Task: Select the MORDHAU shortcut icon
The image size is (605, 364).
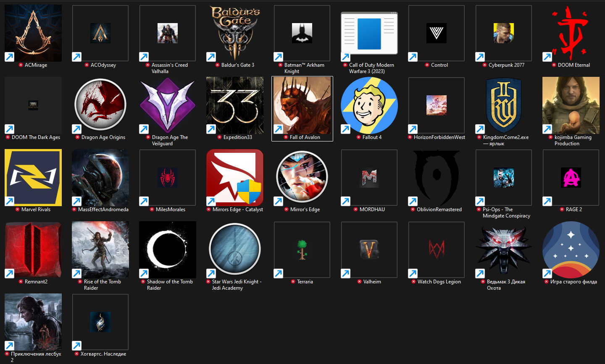Action: click(x=369, y=178)
